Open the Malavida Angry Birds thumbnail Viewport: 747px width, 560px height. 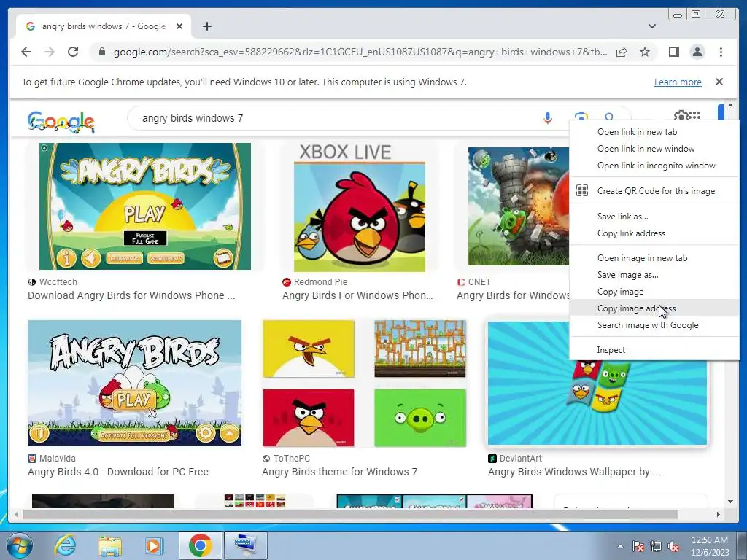(134, 383)
